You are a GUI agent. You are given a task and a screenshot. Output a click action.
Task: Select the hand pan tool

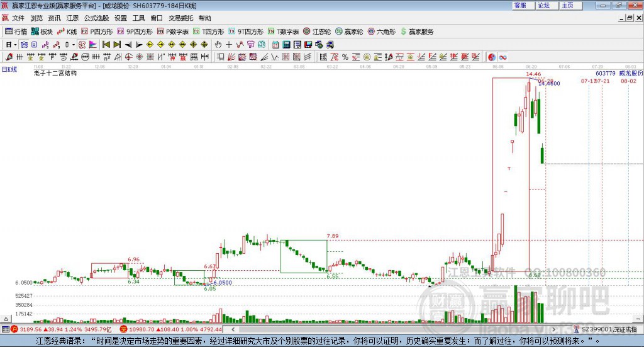(218, 45)
